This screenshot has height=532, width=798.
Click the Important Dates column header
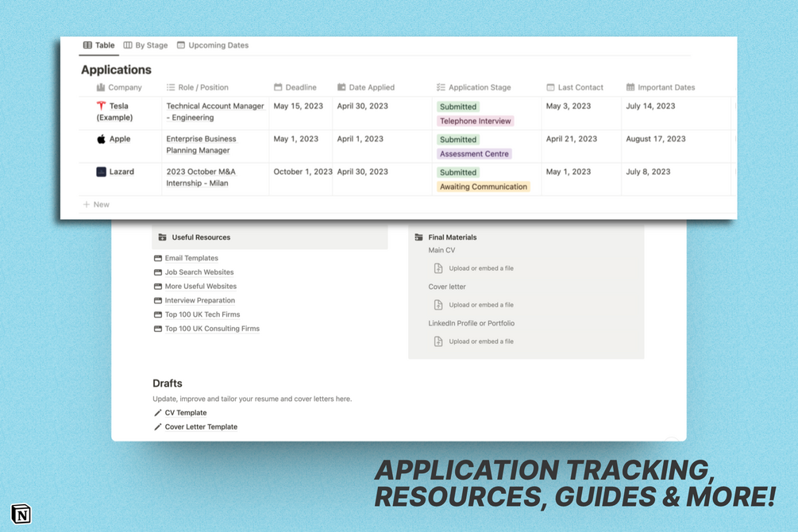point(661,87)
